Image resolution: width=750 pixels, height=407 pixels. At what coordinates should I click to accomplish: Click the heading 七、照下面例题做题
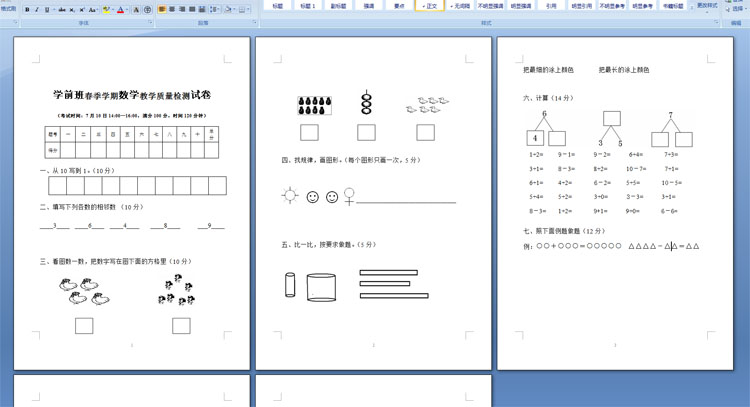pyautogui.click(x=564, y=231)
